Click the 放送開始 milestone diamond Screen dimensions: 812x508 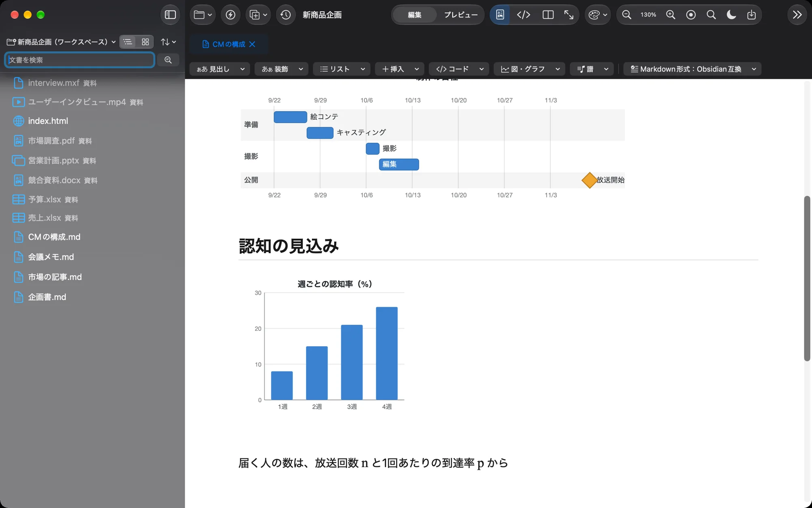589,180
